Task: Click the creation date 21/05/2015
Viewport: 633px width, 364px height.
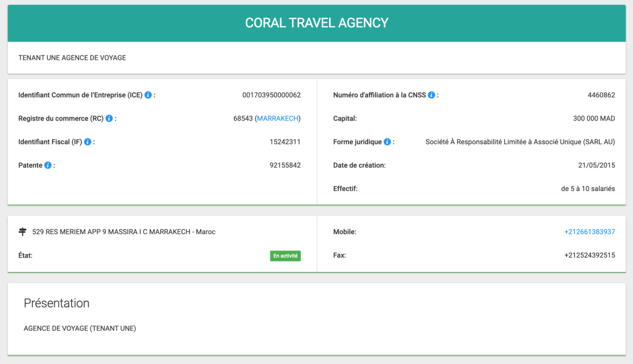Action: pos(596,166)
